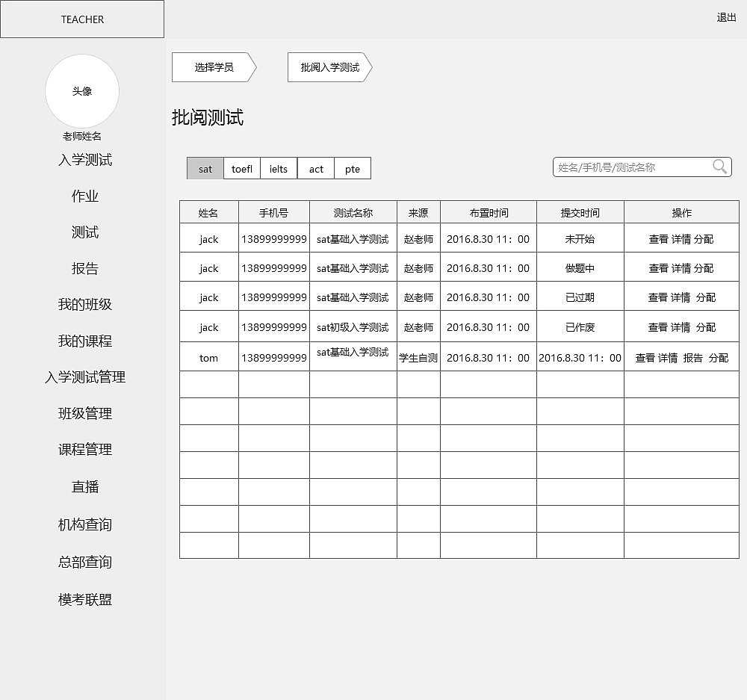Click the TEACHER logo
Viewport: 747px width, 700px height.
[x=82, y=19]
